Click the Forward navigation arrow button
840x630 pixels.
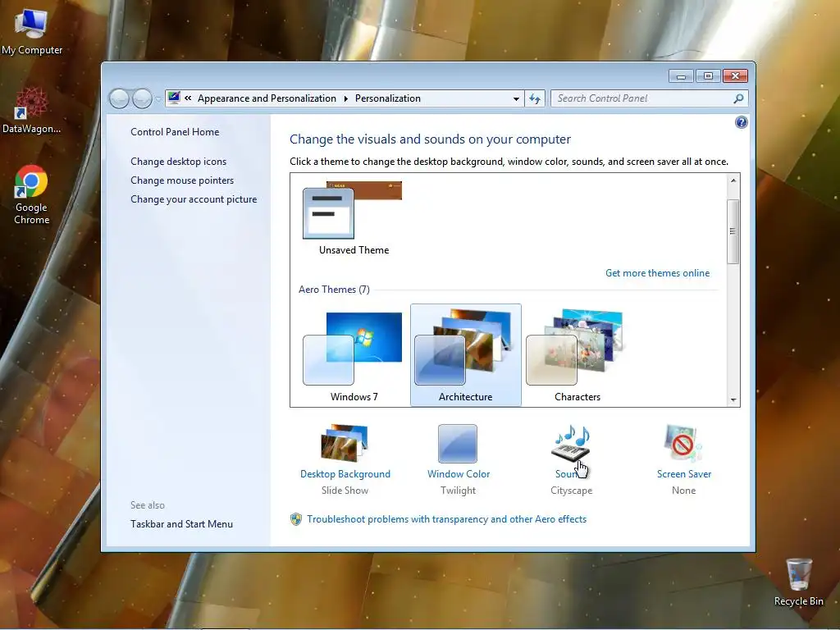coord(142,98)
